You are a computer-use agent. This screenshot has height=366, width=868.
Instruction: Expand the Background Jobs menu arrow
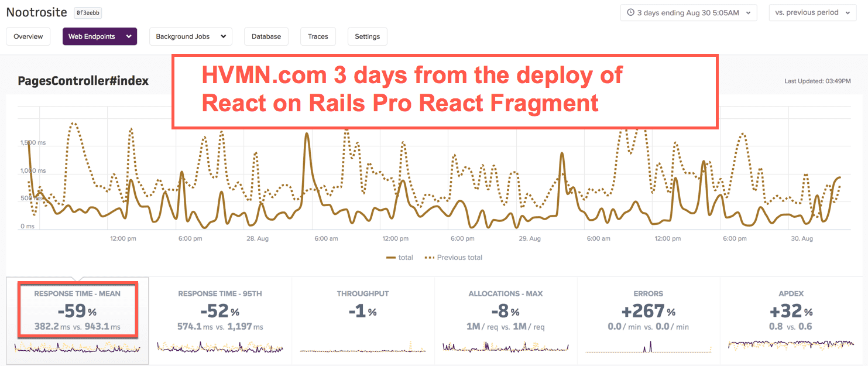pos(223,36)
